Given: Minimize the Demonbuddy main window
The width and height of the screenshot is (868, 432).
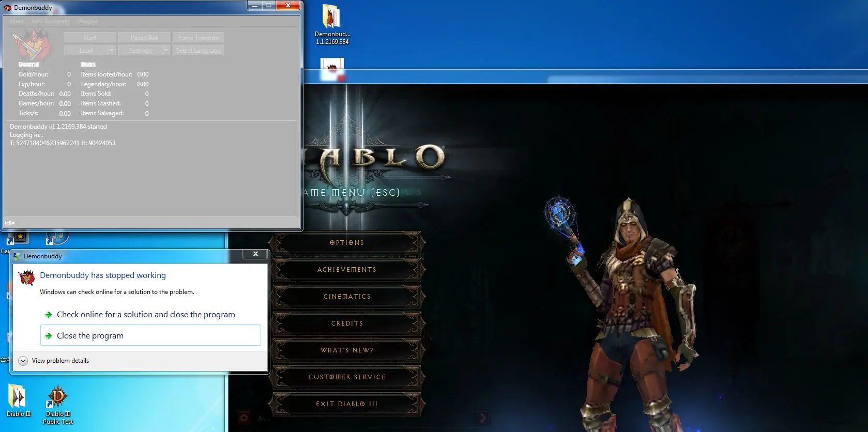Looking at the screenshot, I should (254, 6).
